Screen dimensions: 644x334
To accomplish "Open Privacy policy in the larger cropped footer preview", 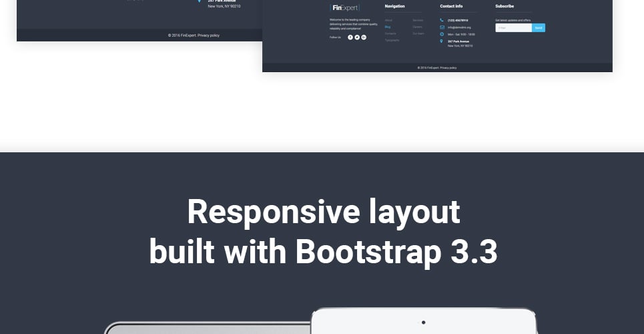I will 208,35.
